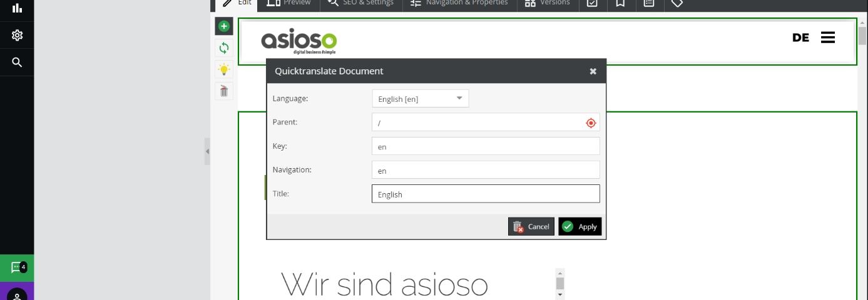
Task: Open search magnifier in left sidebar
Action: point(17,62)
